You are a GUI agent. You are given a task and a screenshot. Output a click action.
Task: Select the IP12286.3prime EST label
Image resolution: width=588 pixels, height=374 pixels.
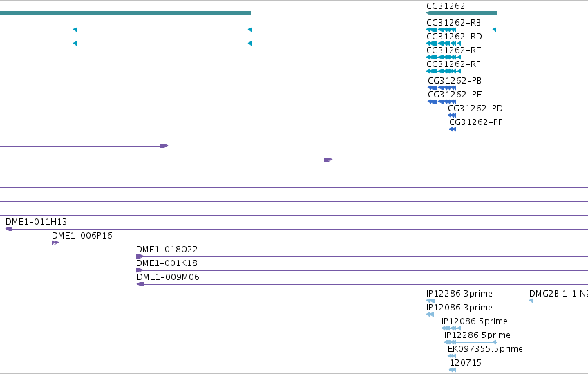pos(459,294)
